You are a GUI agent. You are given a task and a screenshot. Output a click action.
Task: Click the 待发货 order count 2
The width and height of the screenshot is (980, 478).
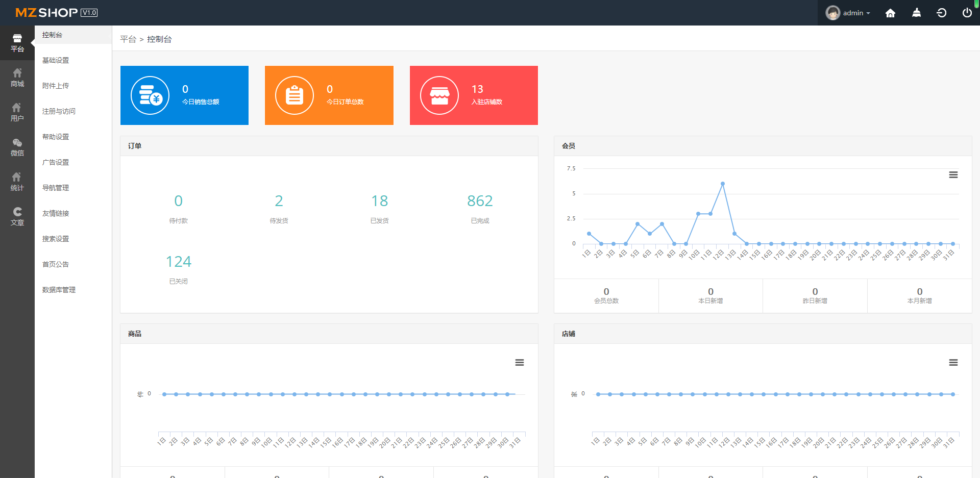(279, 201)
